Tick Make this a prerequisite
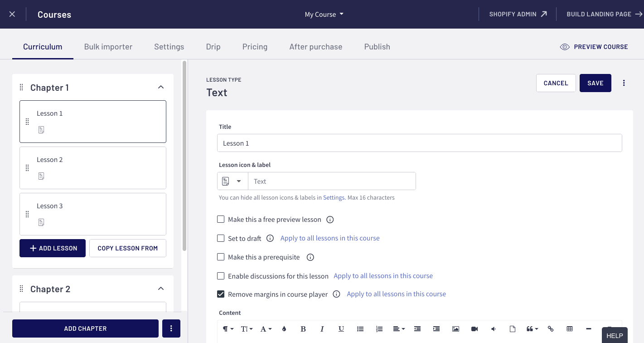644x343 pixels. point(221,257)
